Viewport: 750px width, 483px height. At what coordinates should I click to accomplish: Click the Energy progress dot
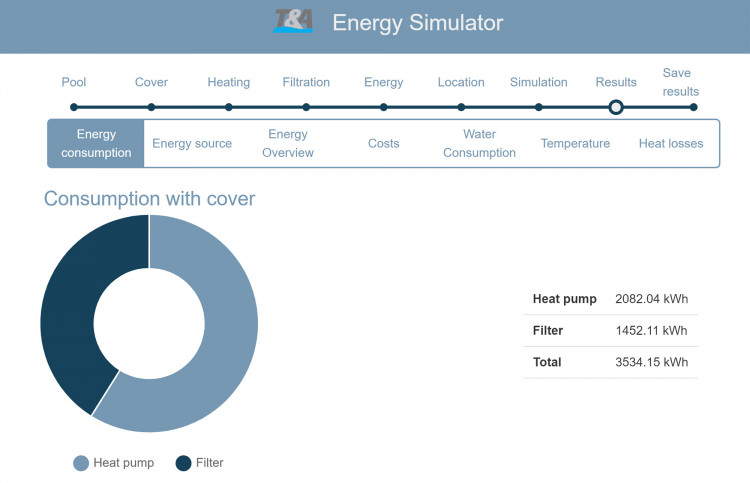(x=384, y=107)
